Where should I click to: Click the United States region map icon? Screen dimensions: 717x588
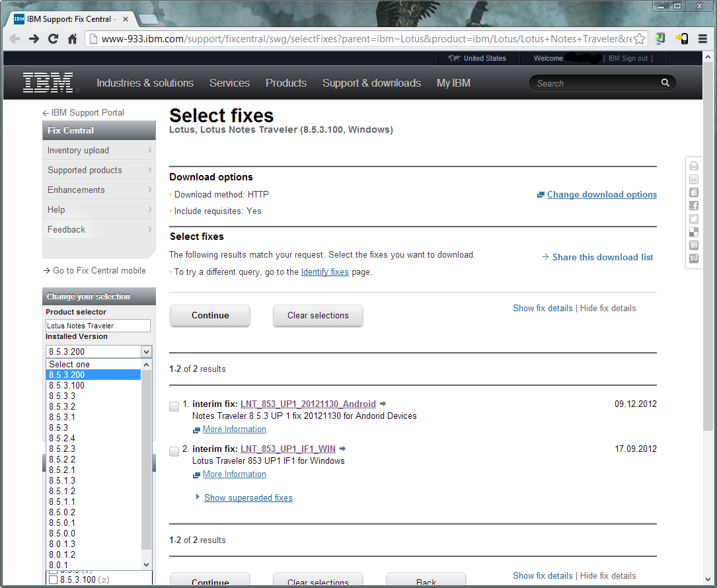click(x=453, y=58)
